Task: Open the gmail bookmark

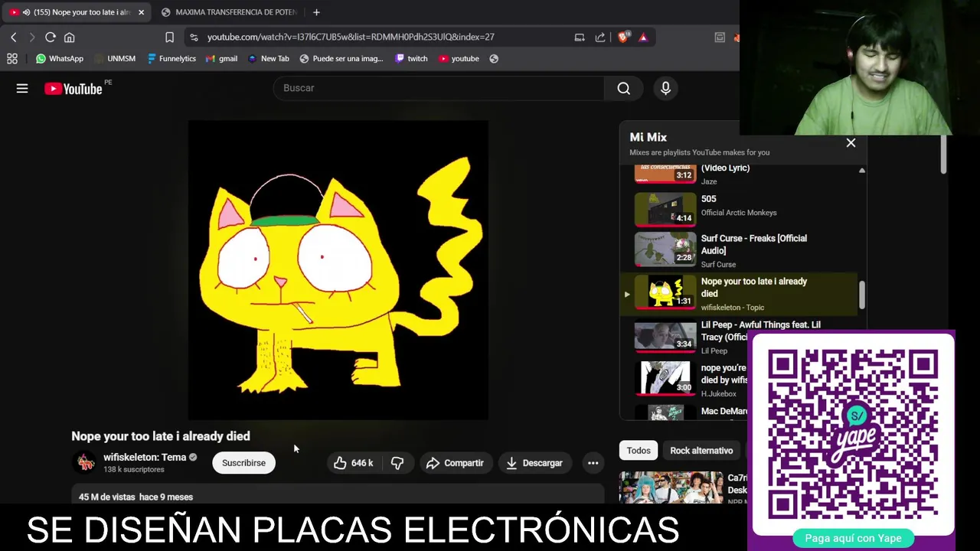Action: point(222,58)
